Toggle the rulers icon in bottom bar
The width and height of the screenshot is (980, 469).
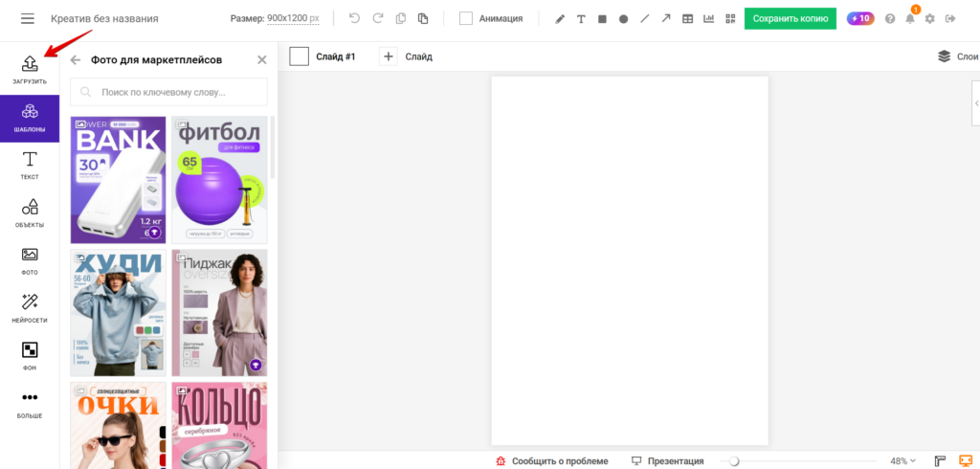click(940, 461)
